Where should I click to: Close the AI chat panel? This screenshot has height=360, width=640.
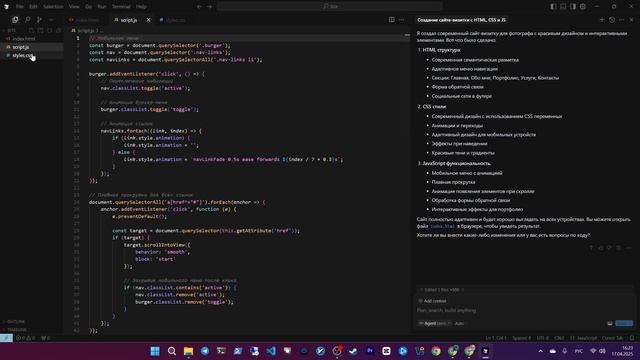(x=631, y=20)
